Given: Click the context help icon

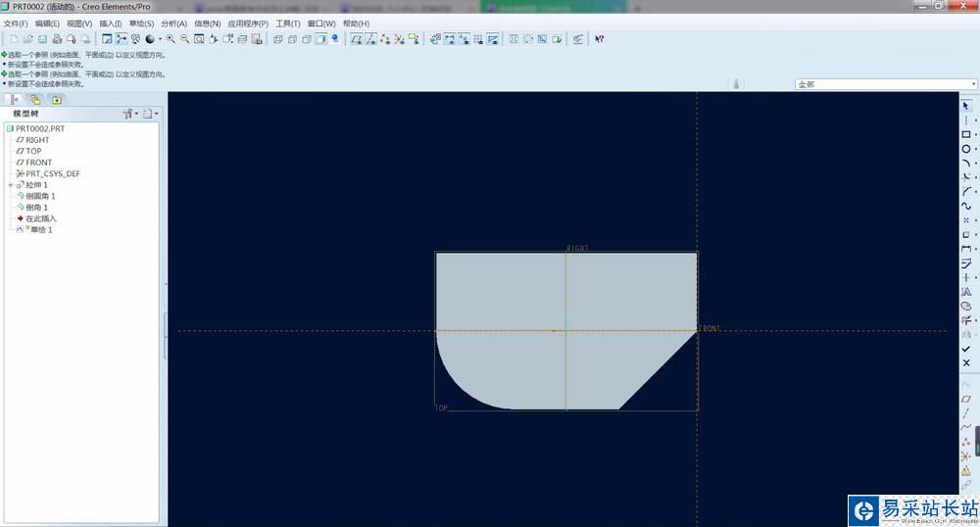Looking at the screenshot, I should [x=599, y=39].
